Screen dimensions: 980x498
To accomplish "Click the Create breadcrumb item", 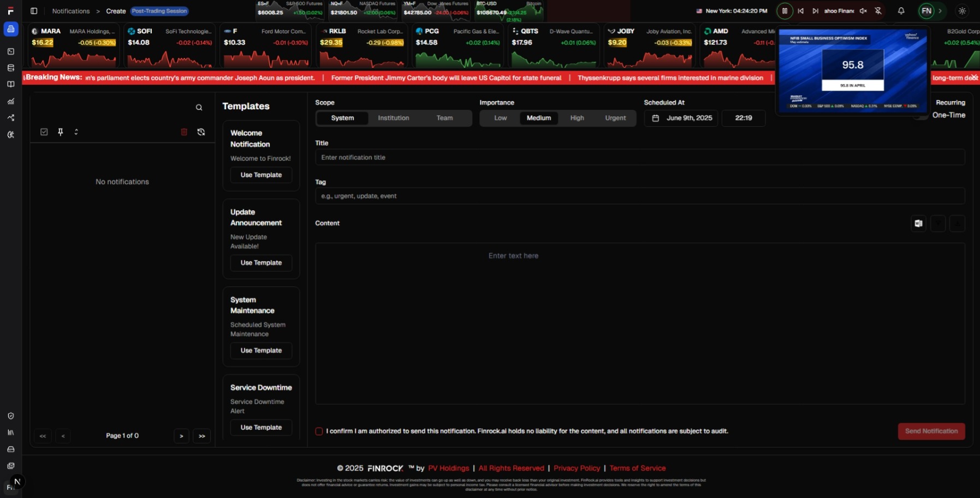I will pos(116,11).
